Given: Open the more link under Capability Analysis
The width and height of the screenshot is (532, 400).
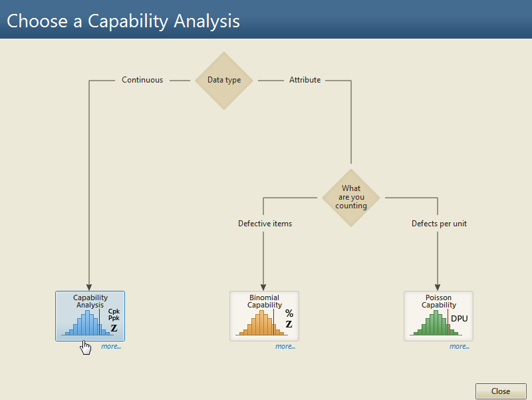Looking at the screenshot, I should [111, 346].
